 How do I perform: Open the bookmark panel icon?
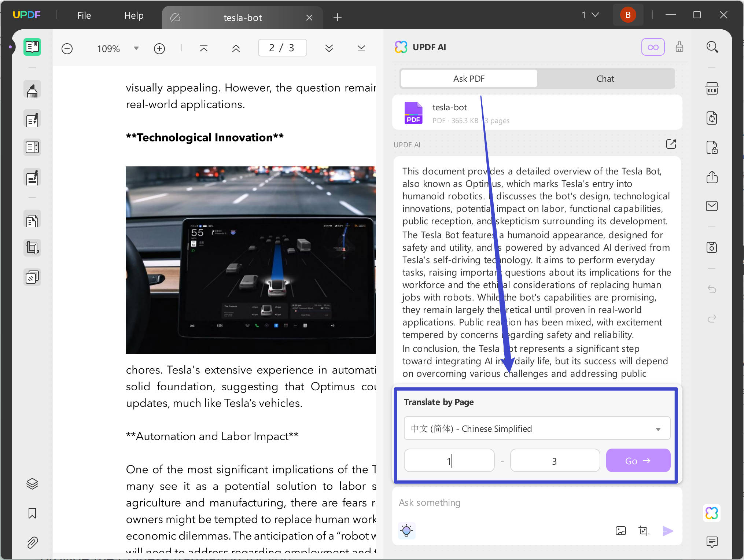pos(32,513)
